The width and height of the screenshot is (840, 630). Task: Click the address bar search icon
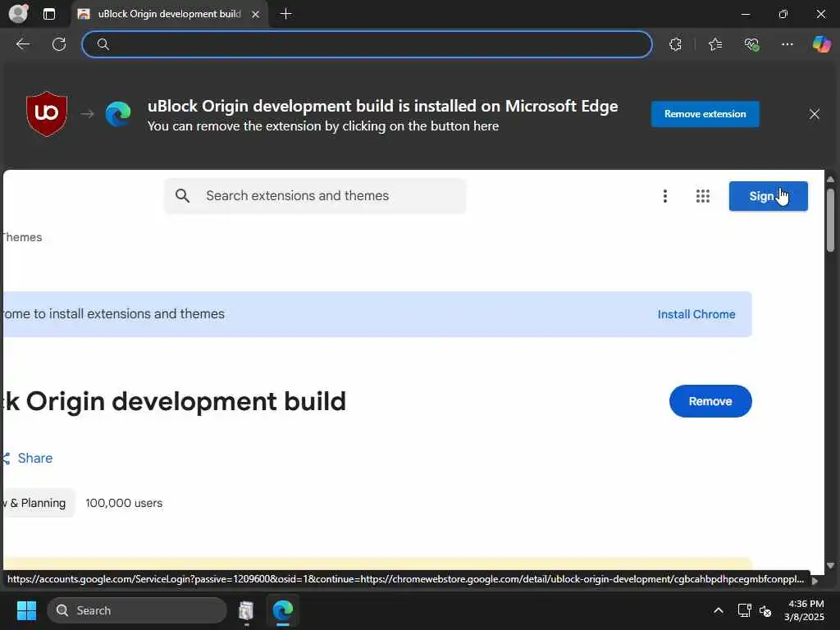click(103, 44)
